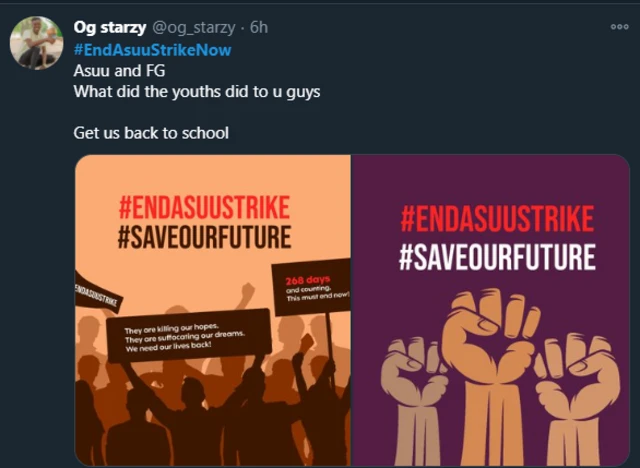Click red #ENDASUUSTRIKE heading in purple image
Screen dimensions: 640x468
tap(497, 220)
